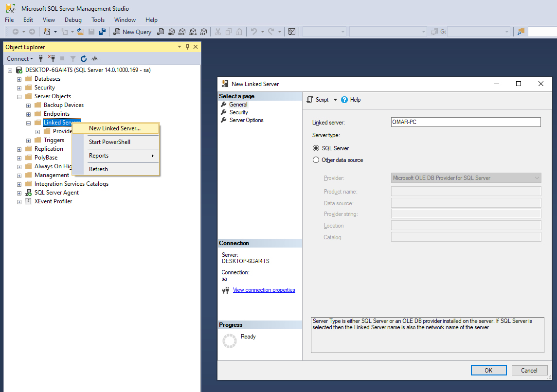The image size is (557, 392).
Task: Click the Undo toolbar arrow icon
Action: pos(253,32)
